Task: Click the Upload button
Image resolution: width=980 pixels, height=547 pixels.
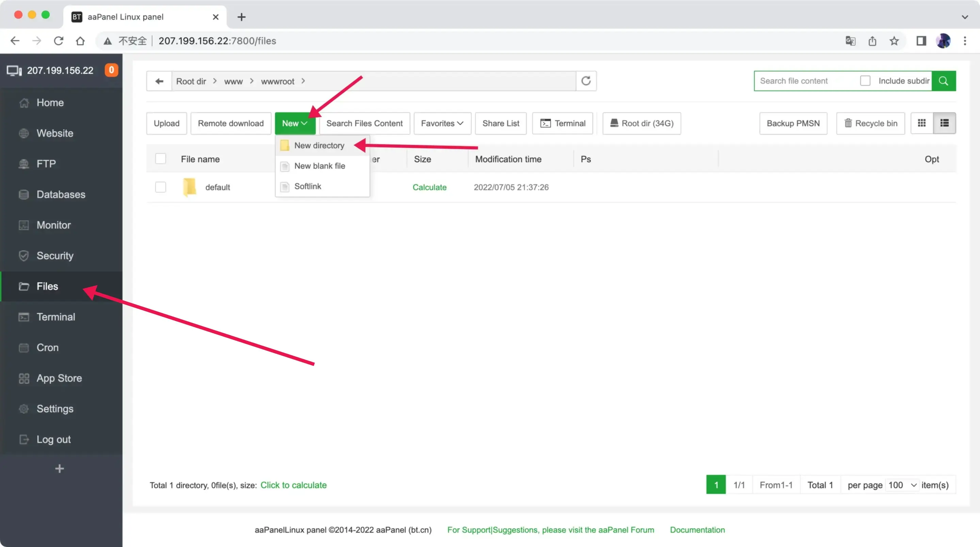Action: (x=167, y=123)
